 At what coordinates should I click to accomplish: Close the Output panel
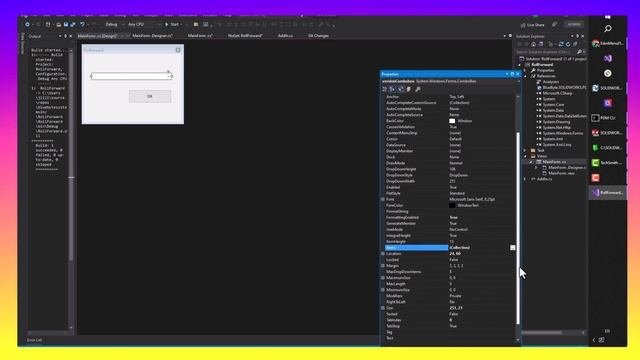click(71, 36)
